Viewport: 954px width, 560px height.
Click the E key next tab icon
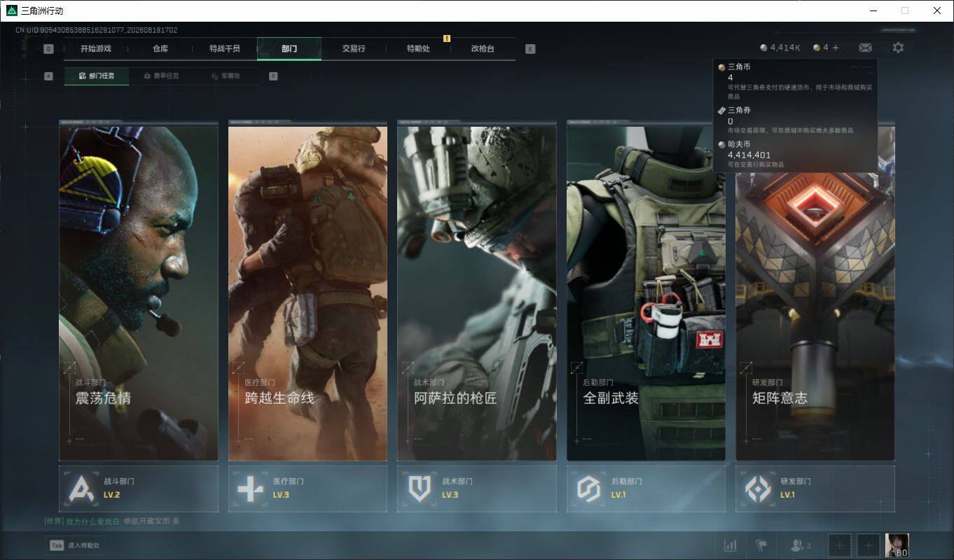pos(530,49)
